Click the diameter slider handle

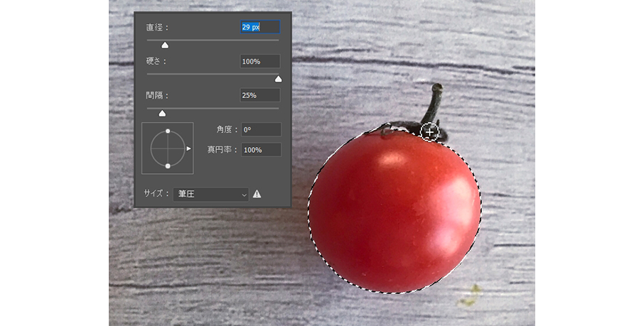(165, 45)
